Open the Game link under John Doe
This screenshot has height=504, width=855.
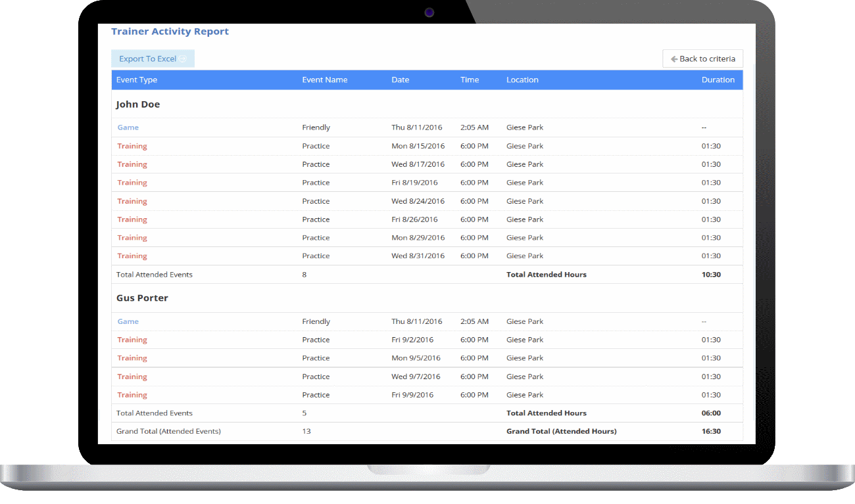pyautogui.click(x=128, y=127)
